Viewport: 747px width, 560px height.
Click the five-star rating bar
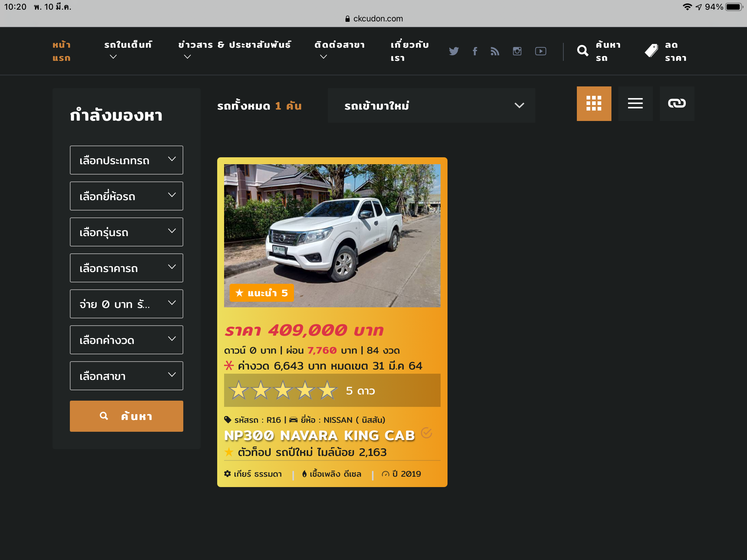[332, 390]
